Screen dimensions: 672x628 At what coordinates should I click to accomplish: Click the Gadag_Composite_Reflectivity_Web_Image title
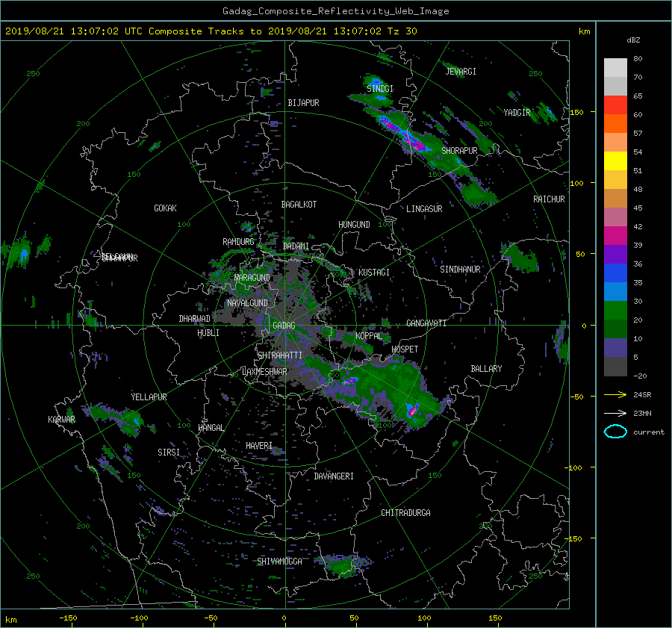(x=335, y=11)
